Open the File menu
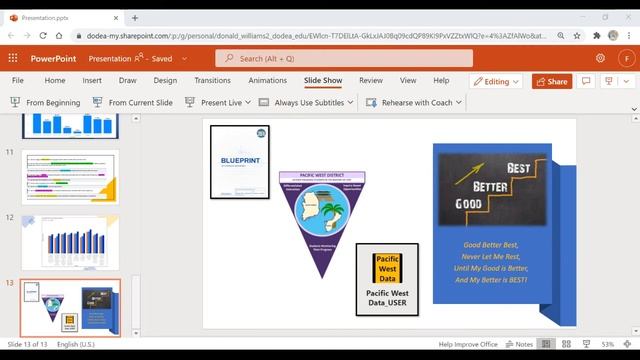 (18, 80)
